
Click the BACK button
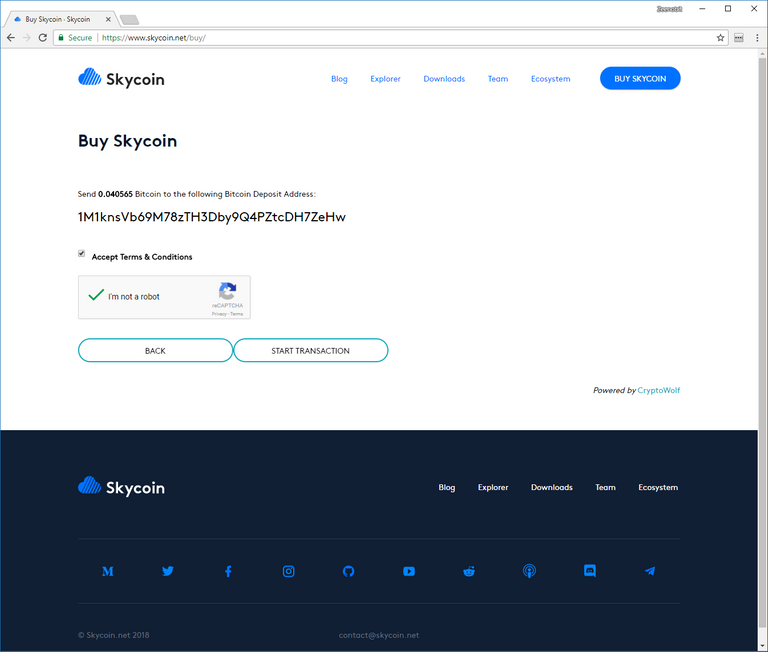155,350
